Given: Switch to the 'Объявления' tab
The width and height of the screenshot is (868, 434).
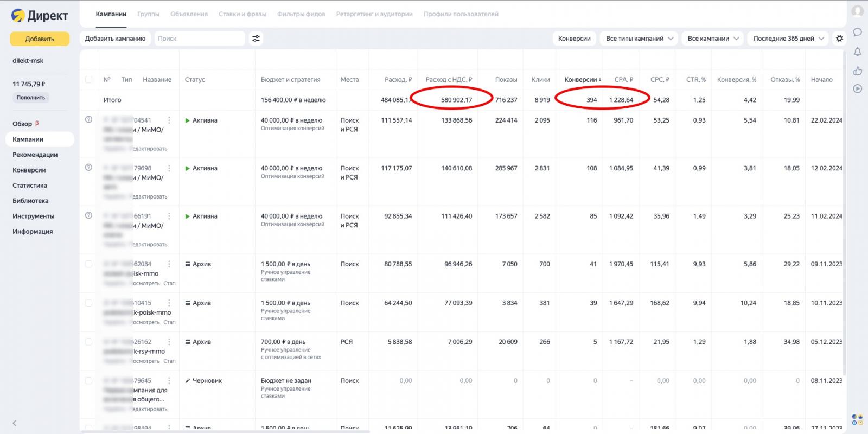Looking at the screenshot, I should pyautogui.click(x=189, y=14).
